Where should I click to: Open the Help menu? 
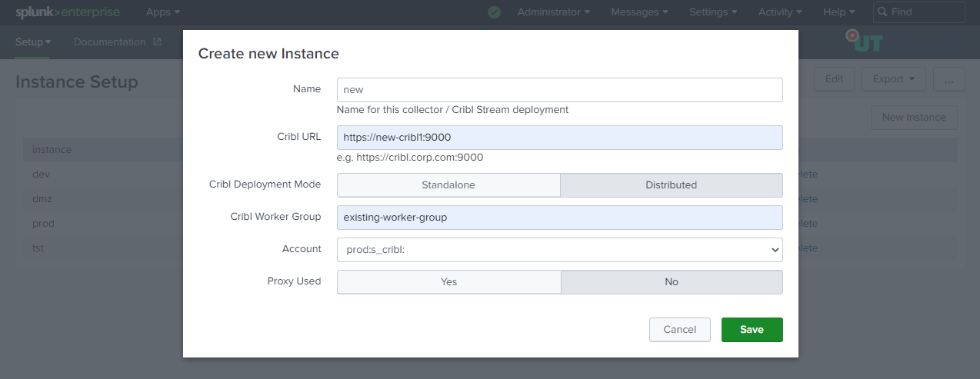(838, 12)
